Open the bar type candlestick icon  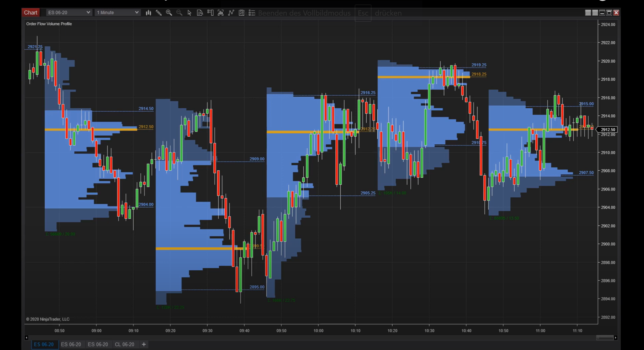coord(148,13)
